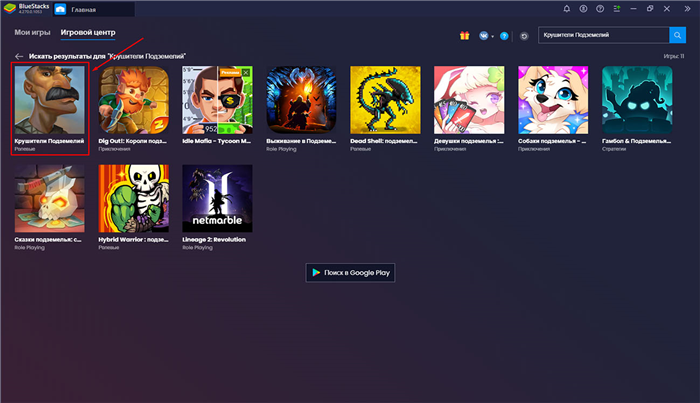Viewport: 700px width, 403px height.
Task: Open Dig Out! game thumbnail
Action: pos(133,100)
